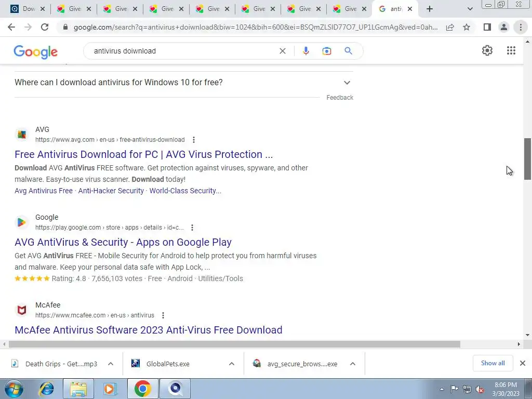Close the active antivirus search tab
The width and height of the screenshot is (532, 399).
(x=410, y=9)
